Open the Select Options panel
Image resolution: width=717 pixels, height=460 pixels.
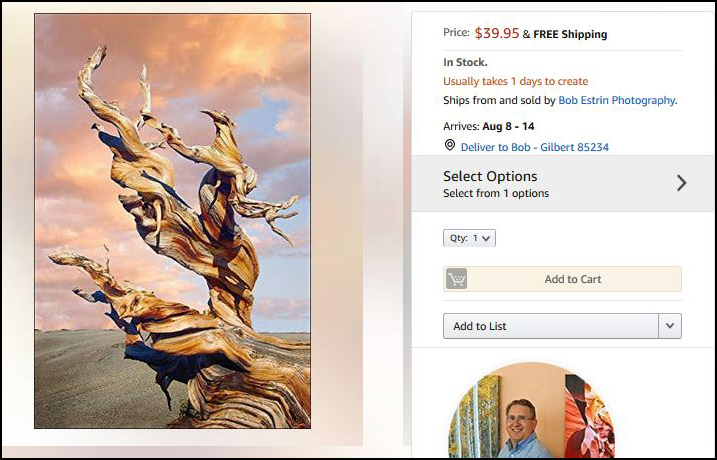click(x=563, y=183)
